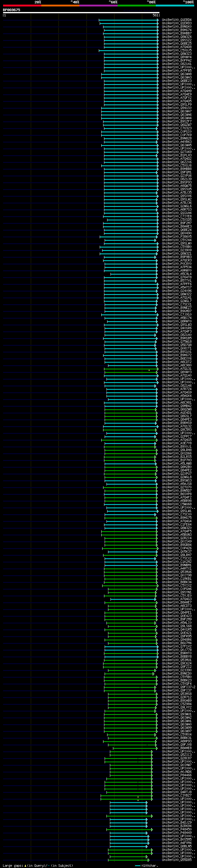The image size is (197, 868).
Task: Select the UniRef100_A7Q131 label
Action: pyautogui.click(x=177, y=369)
